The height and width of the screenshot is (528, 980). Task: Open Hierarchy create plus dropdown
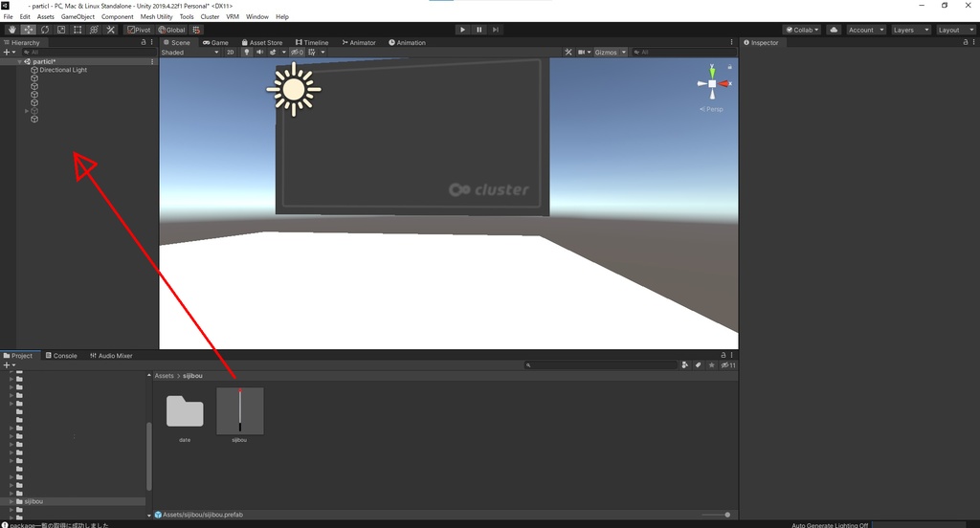9,53
